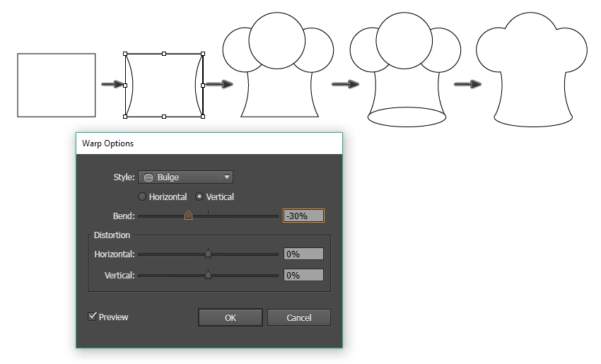Click the first arrow after the plain square

click(x=112, y=84)
